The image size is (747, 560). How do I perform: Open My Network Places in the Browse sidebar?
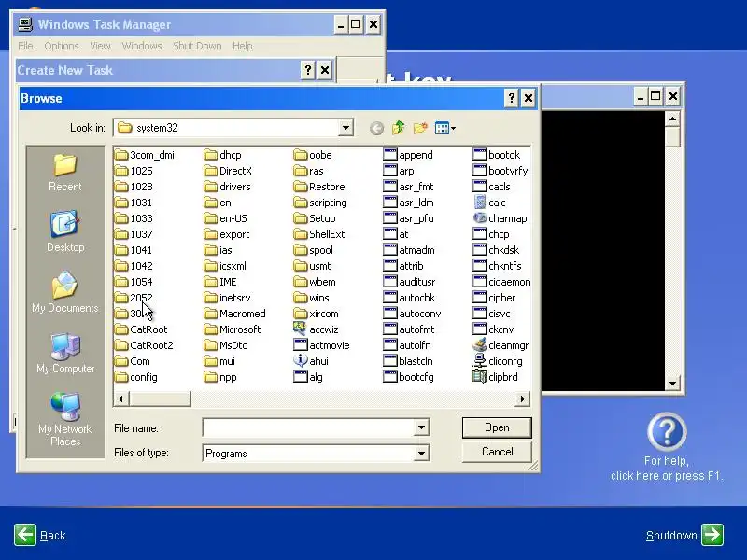pyautogui.click(x=65, y=419)
